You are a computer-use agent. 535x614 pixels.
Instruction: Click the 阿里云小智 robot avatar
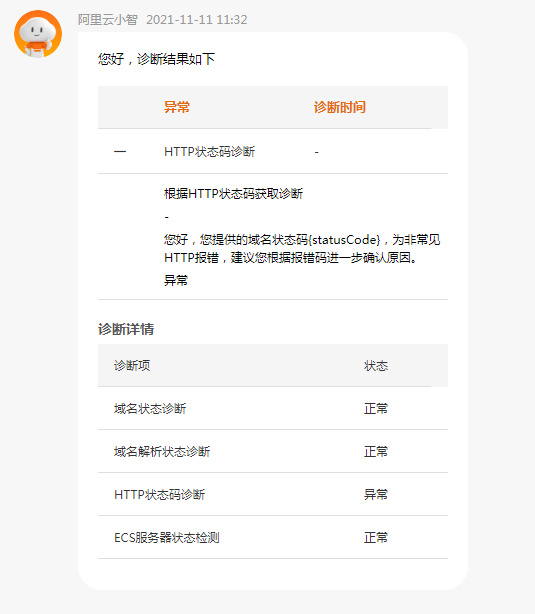38,34
